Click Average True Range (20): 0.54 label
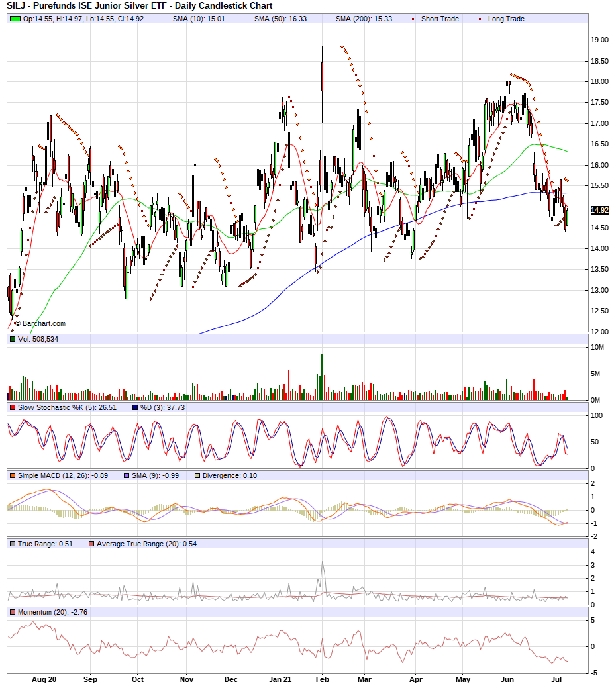 (x=147, y=544)
